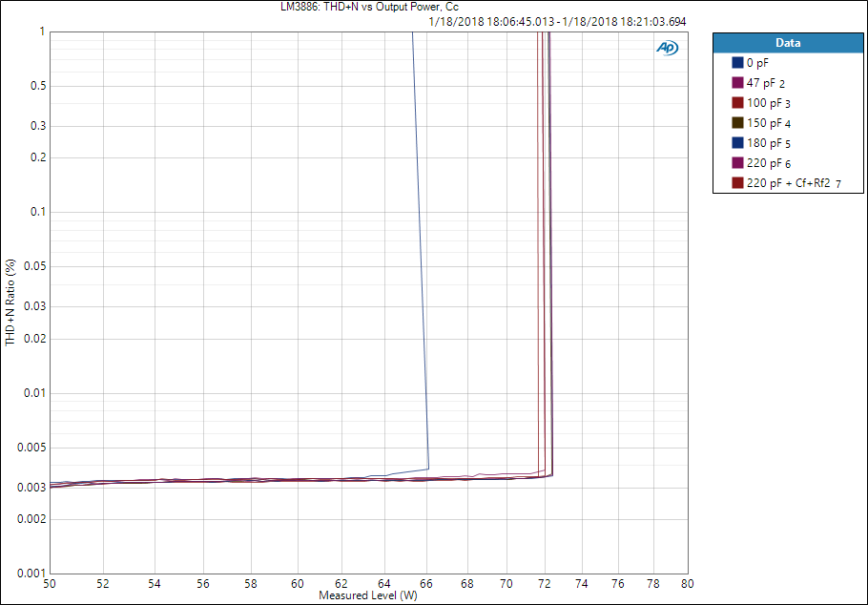Click the x-axis tick label '50'
Image resolution: width=868 pixels, height=605 pixels.
tap(50, 583)
